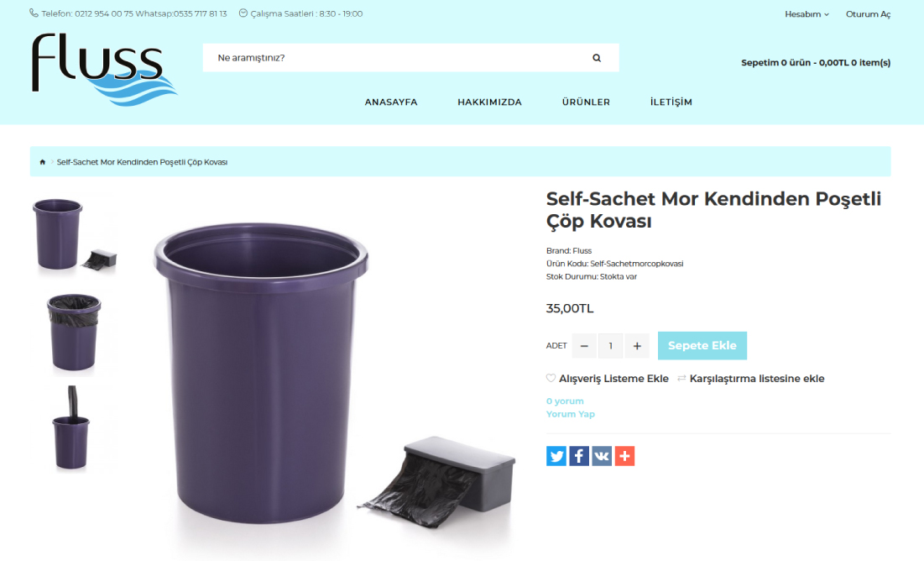Open the more share options plus icon
Image resolution: width=924 pixels, height=561 pixels.
click(x=624, y=456)
